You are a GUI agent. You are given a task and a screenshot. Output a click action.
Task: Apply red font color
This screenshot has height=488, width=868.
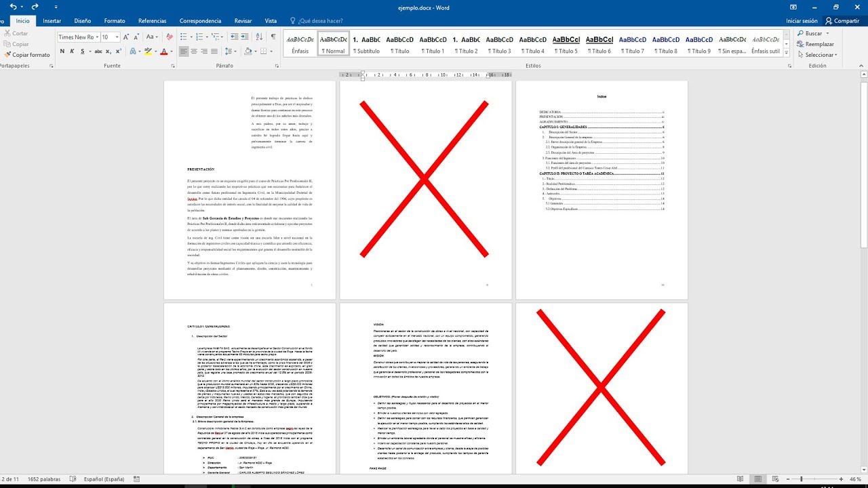[x=164, y=52]
